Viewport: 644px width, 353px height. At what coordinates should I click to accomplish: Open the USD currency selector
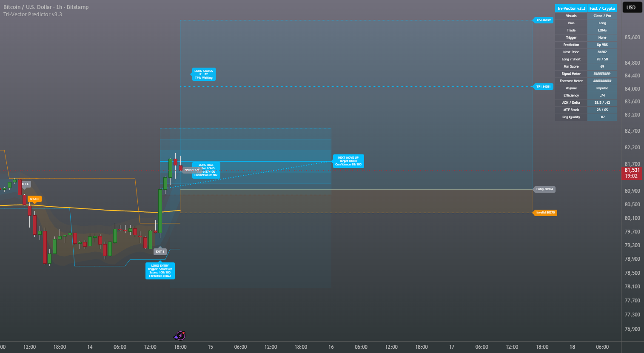coord(632,7)
